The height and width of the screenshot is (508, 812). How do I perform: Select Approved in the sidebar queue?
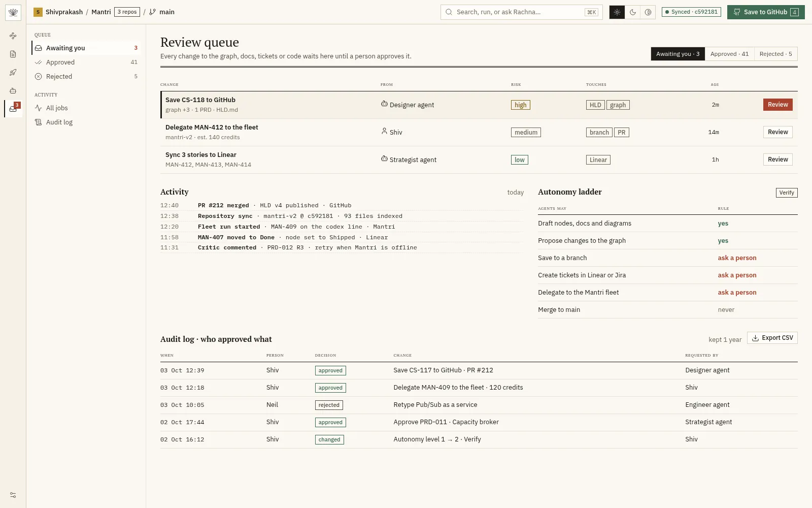coord(86,62)
